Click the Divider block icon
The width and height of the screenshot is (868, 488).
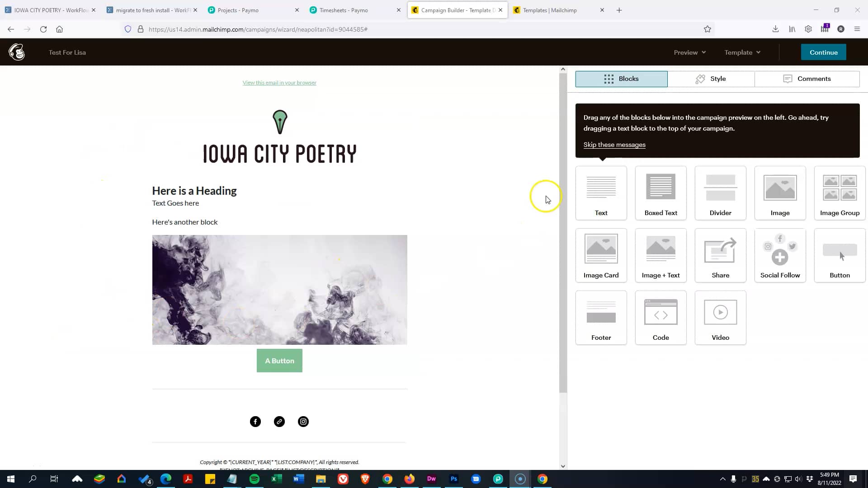[x=720, y=193]
